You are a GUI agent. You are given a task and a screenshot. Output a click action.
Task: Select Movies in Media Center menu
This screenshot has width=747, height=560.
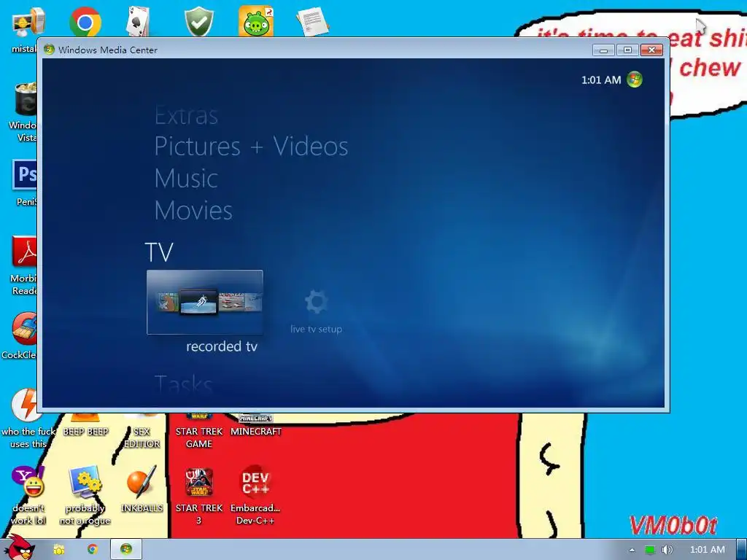(x=193, y=210)
